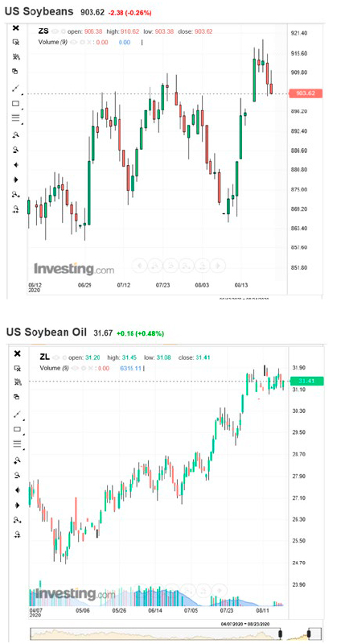Toggle Volume indicator visibility on the ZS chart

point(72,42)
